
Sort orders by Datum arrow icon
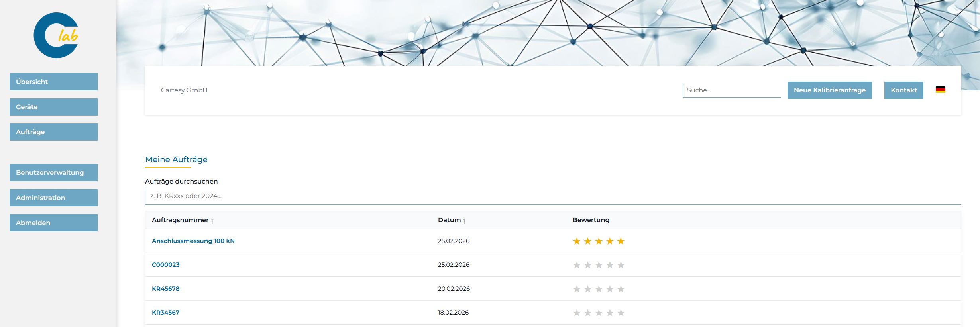[464, 221]
